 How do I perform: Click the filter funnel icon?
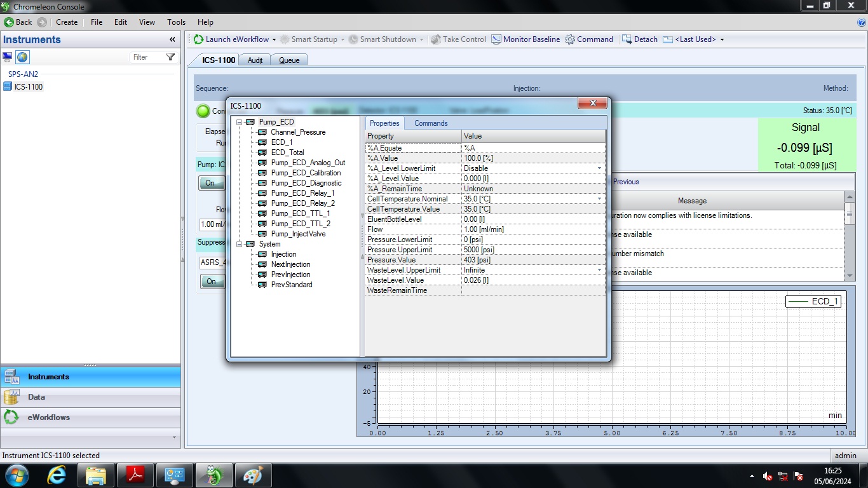click(x=170, y=57)
